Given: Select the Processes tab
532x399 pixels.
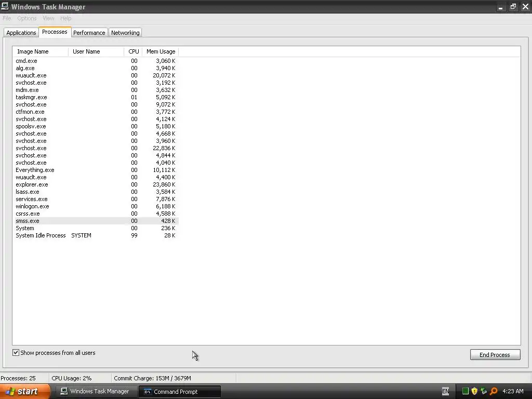Looking at the screenshot, I should (x=55, y=32).
